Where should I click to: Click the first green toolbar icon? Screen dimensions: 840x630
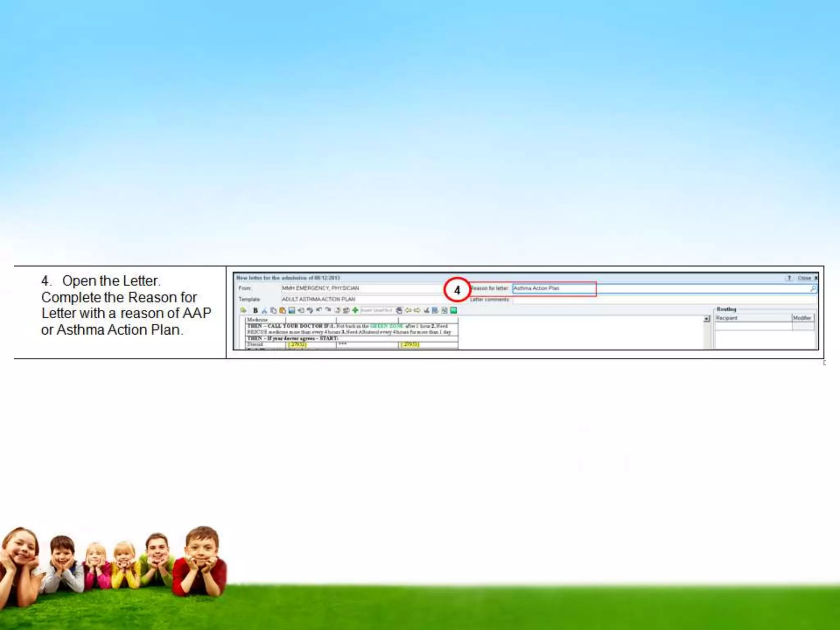[x=243, y=310]
